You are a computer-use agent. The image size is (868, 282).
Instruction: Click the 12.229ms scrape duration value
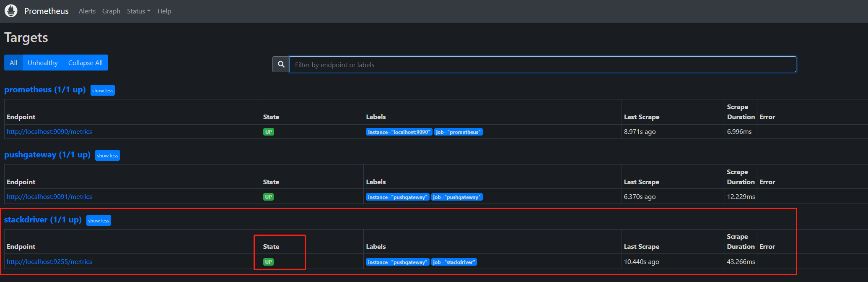pos(741,197)
